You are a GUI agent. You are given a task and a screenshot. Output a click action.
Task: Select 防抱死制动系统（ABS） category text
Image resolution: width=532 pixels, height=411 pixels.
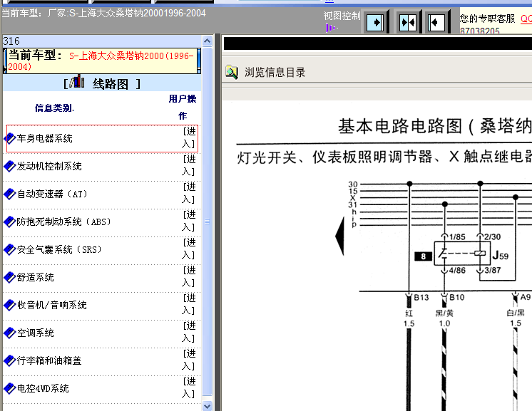[x=63, y=222]
